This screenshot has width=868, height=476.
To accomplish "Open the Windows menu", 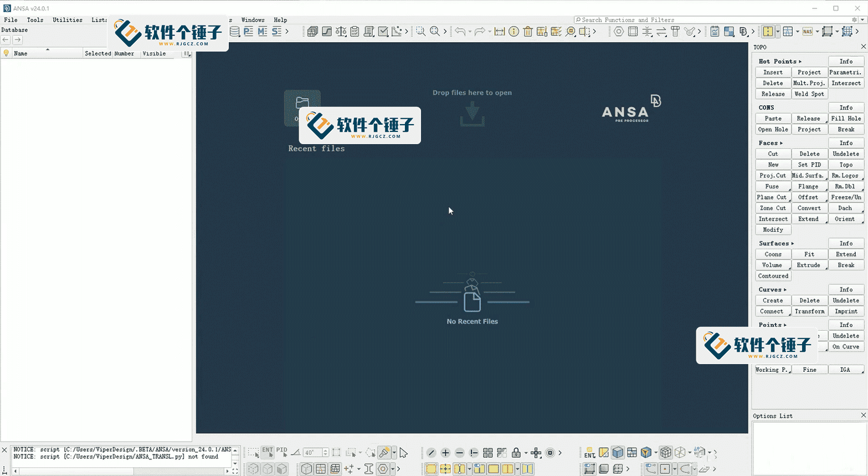I will coord(253,20).
